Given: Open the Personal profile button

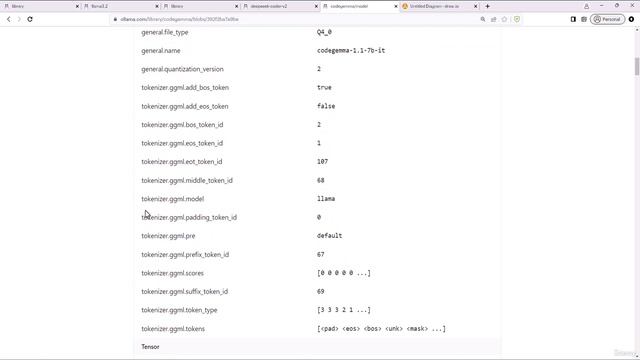Looking at the screenshot, I should [x=607, y=19].
